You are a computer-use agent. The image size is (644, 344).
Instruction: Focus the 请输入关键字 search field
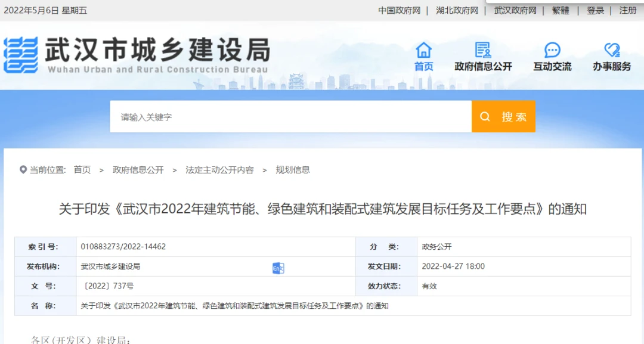(290, 117)
